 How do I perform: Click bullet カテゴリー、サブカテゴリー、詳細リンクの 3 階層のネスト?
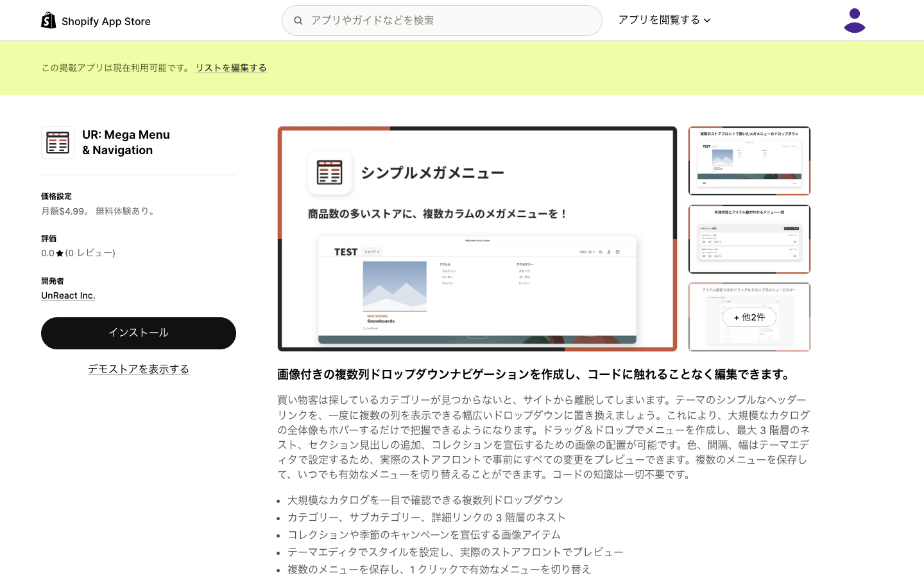pos(427,517)
